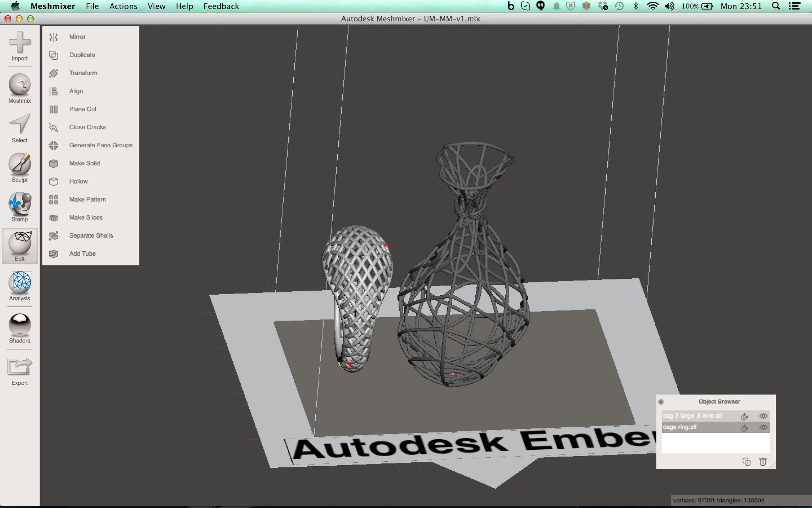
Task: Click link icon for 'cage ring.stl'
Action: (x=744, y=428)
